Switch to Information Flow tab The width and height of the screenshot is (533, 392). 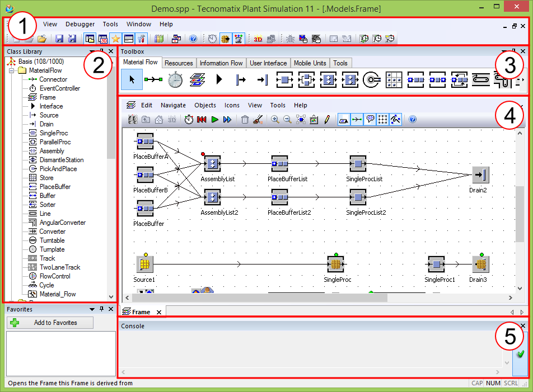221,63
